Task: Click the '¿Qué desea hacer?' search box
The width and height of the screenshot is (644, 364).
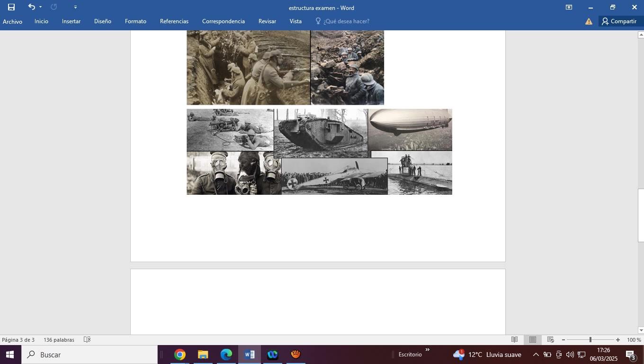Action: pos(346,21)
